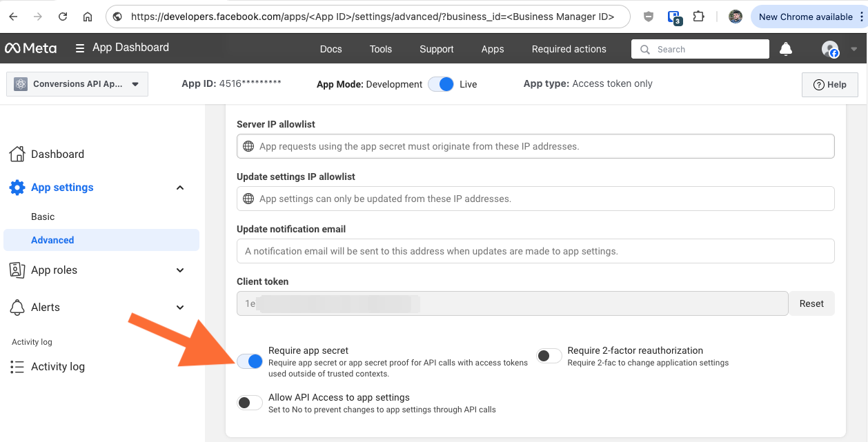The width and height of the screenshot is (868, 442).
Task: Click the Server IP allowlist field
Action: tap(535, 146)
